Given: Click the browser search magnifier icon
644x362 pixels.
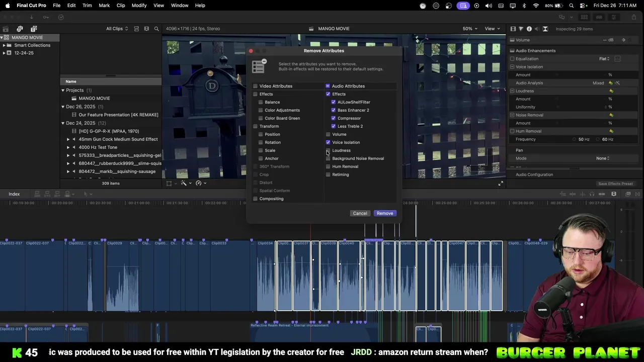Looking at the screenshot, I should coord(156,29).
